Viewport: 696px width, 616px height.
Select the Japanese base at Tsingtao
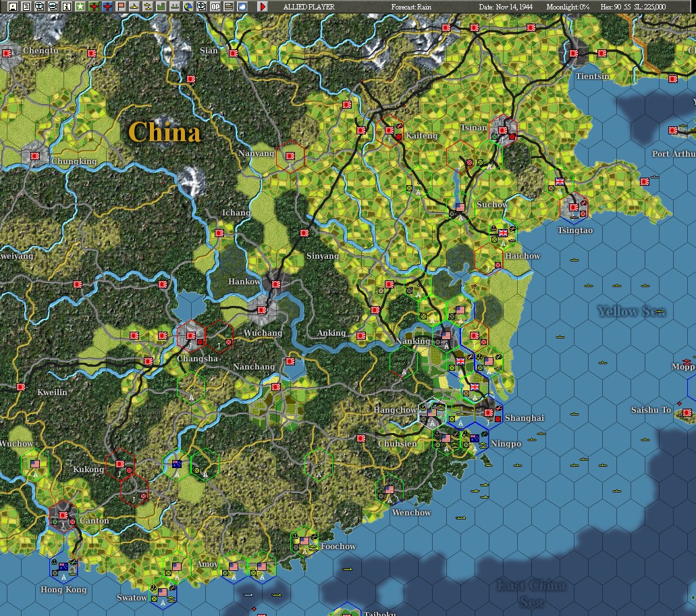pos(574,209)
